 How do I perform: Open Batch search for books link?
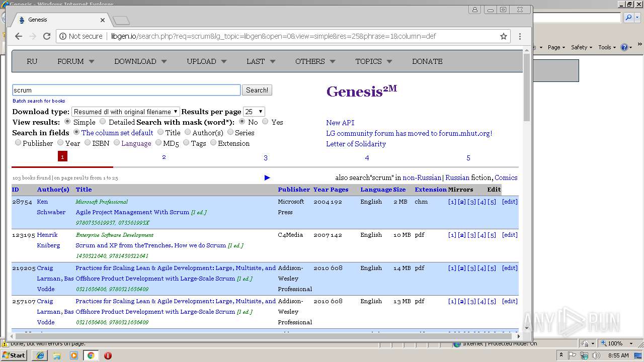click(39, 101)
